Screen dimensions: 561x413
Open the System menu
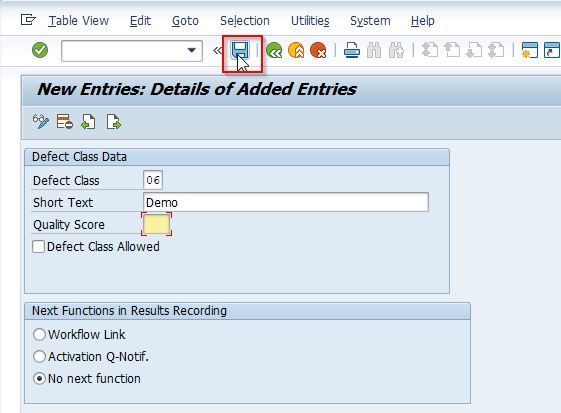click(x=370, y=21)
